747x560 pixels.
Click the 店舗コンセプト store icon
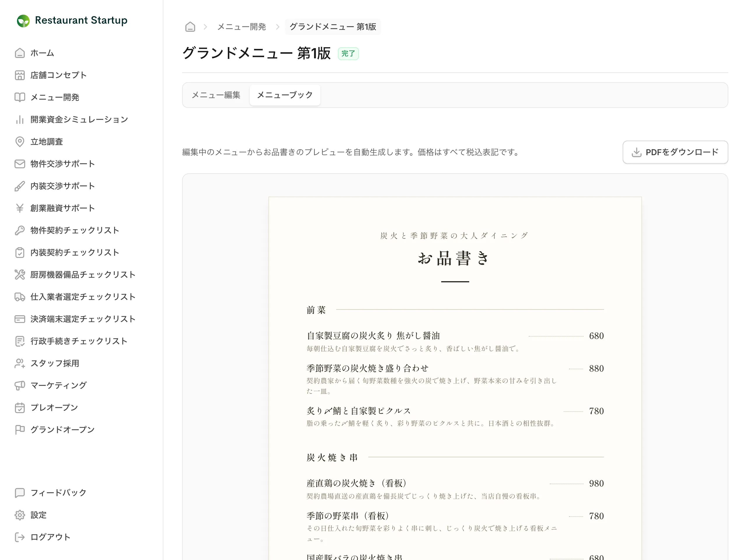20,75
